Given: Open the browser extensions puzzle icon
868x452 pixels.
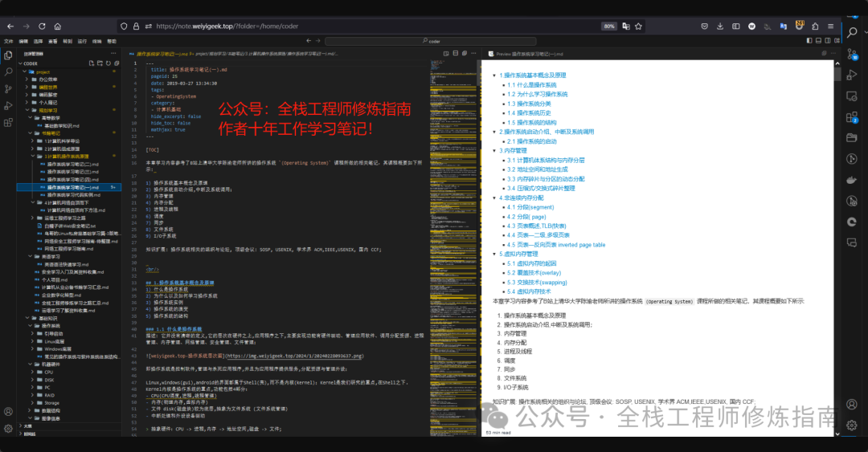Looking at the screenshot, I should pos(815,26).
